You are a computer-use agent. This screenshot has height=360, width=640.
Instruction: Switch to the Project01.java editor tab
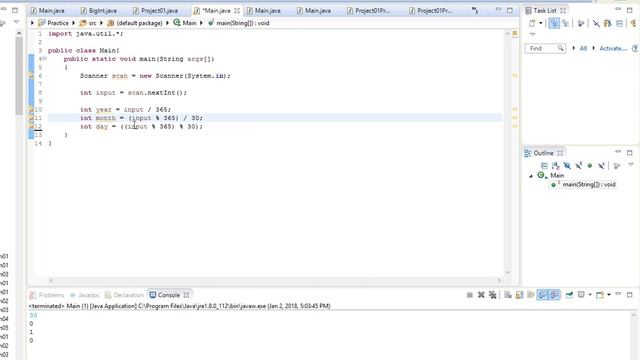pos(159,11)
